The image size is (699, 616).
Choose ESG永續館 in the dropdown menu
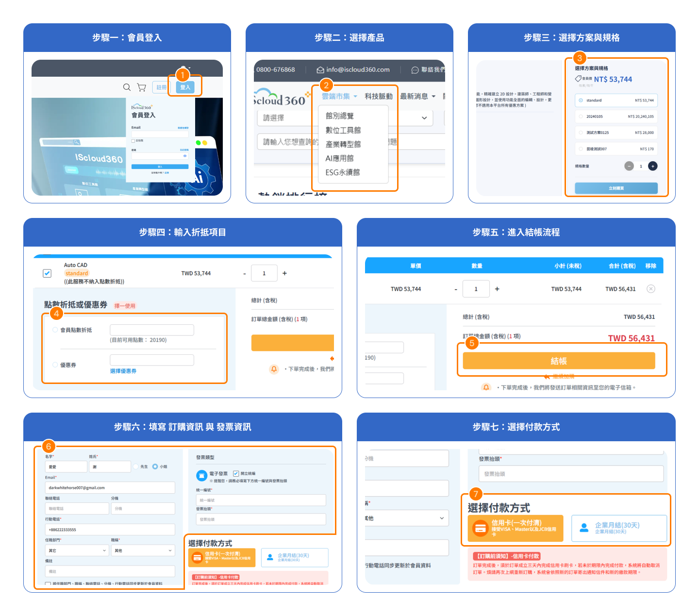click(342, 172)
